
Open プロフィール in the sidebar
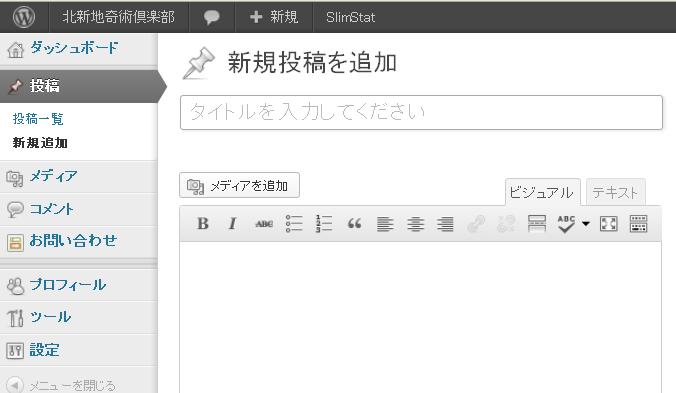[x=68, y=284]
